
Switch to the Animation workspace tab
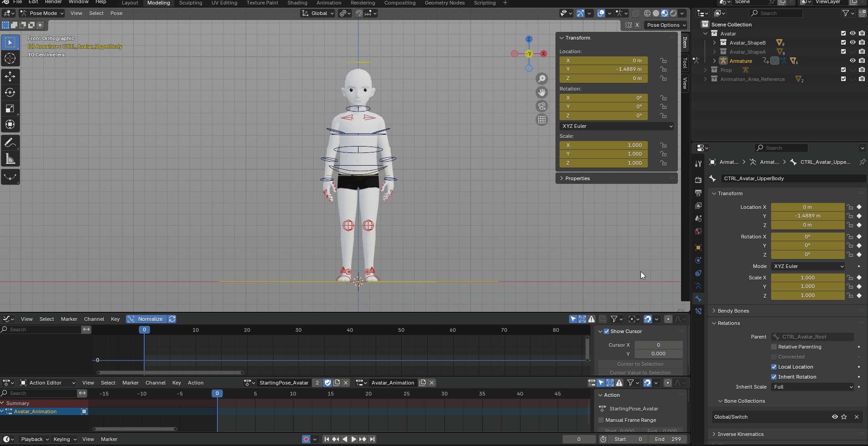(328, 3)
